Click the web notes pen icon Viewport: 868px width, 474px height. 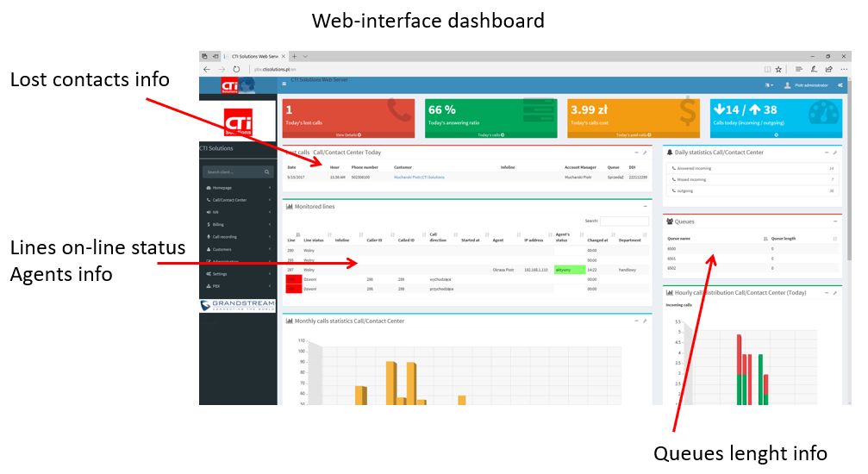(x=814, y=69)
